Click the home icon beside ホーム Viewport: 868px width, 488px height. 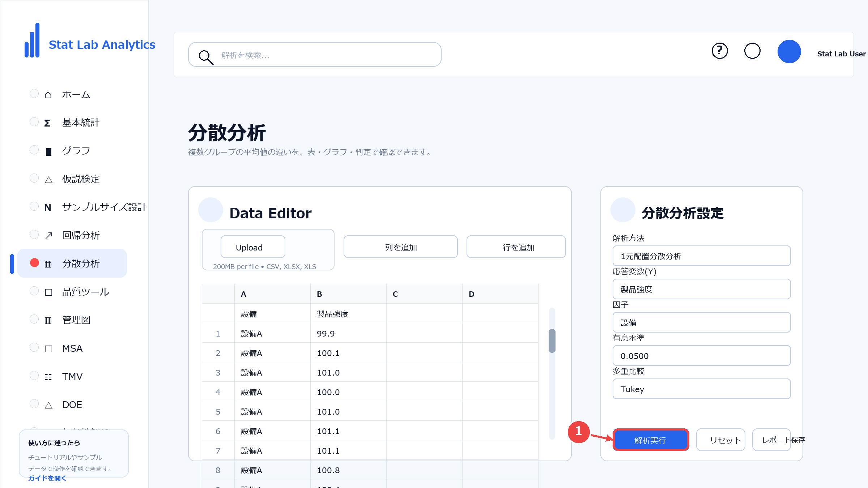coord(48,95)
